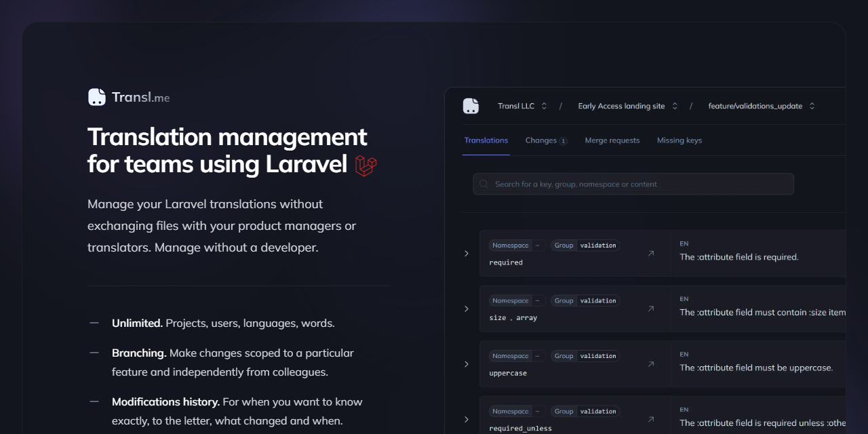Click the Transl app icon in the navigation bar
The height and width of the screenshot is (434, 868).
pyautogui.click(x=471, y=106)
